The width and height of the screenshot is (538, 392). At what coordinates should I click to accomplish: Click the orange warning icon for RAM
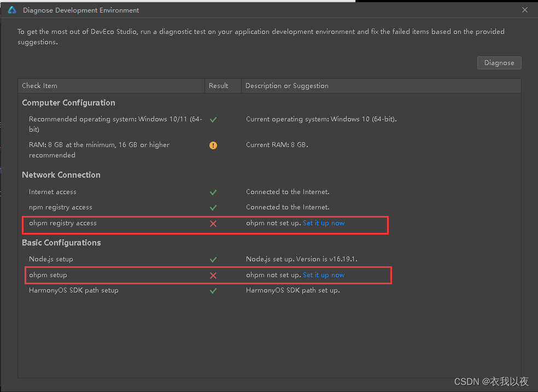pyautogui.click(x=213, y=145)
